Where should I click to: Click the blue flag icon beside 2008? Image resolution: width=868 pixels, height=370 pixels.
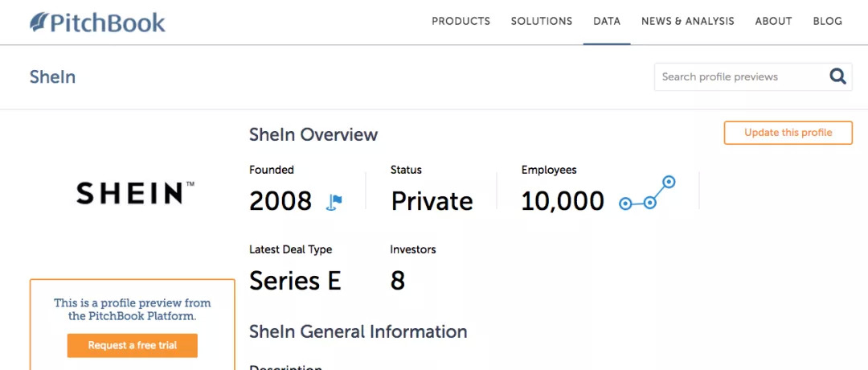334,201
